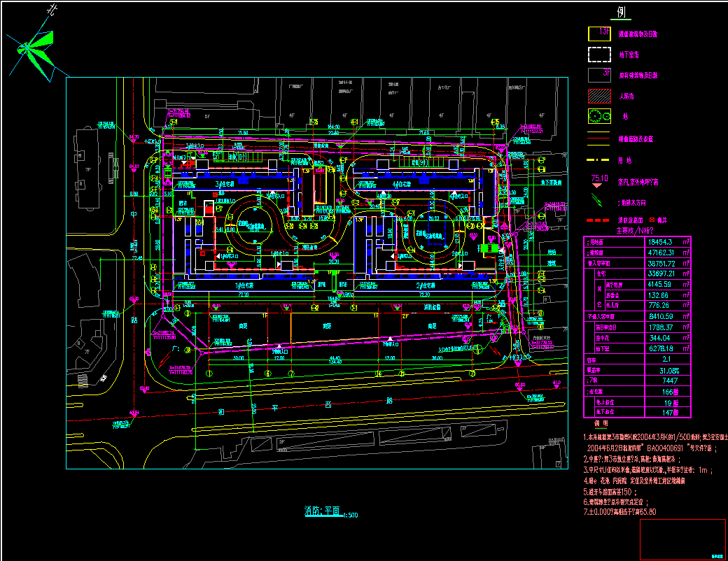
Task: Select the 7447 value in the table
Action: (670, 381)
